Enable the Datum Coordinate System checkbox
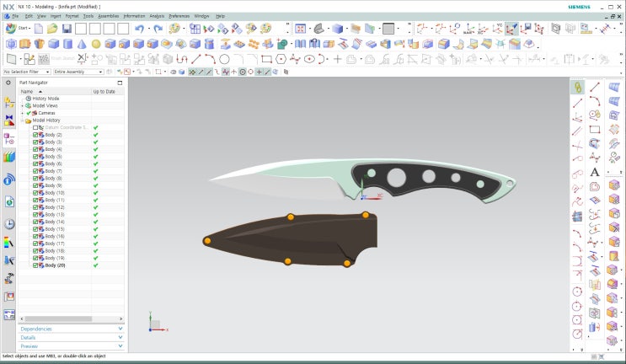 pos(35,127)
